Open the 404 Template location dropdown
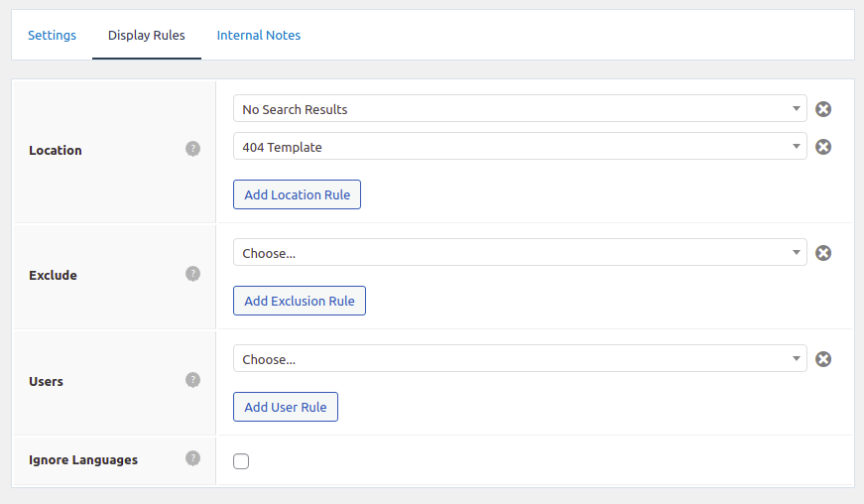This screenshot has width=864, height=504. point(520,146)
